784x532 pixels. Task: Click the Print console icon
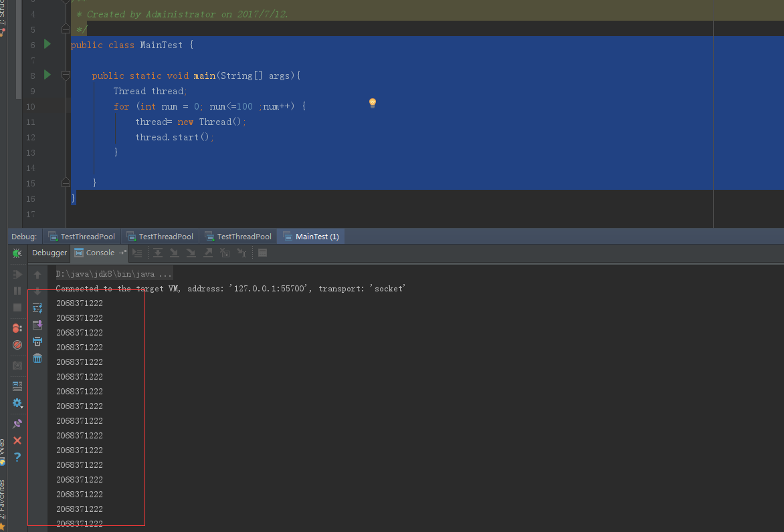pyautogui.click(x=37, y=342)
